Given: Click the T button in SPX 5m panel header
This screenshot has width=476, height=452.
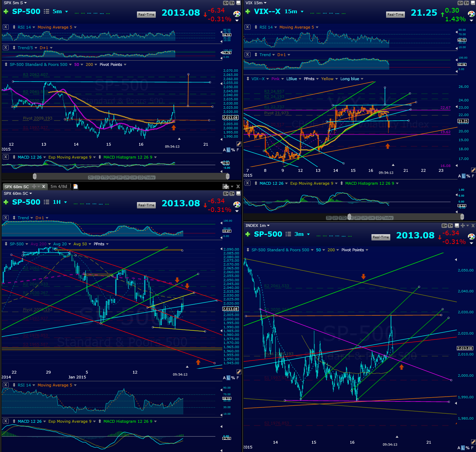Looking at the screenshot, I should pos(232,3).
